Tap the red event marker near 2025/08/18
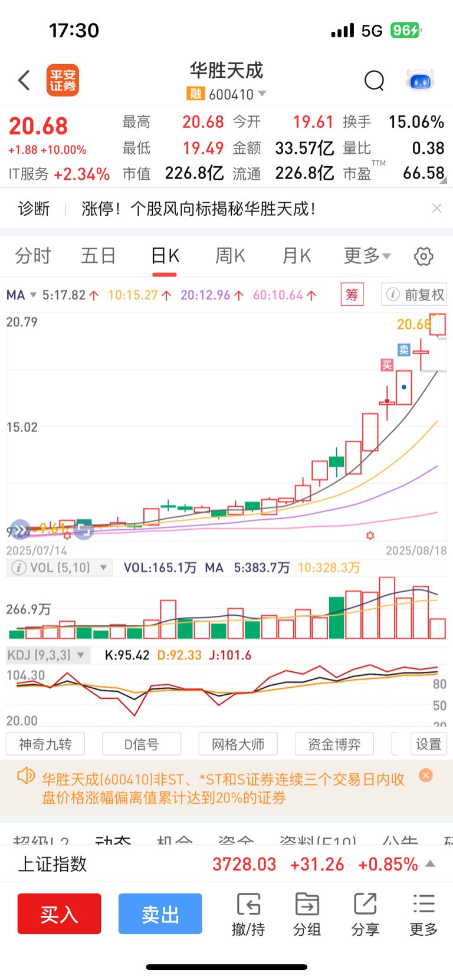453x980 pixels. pyautogui.click(x=370, y=535)
